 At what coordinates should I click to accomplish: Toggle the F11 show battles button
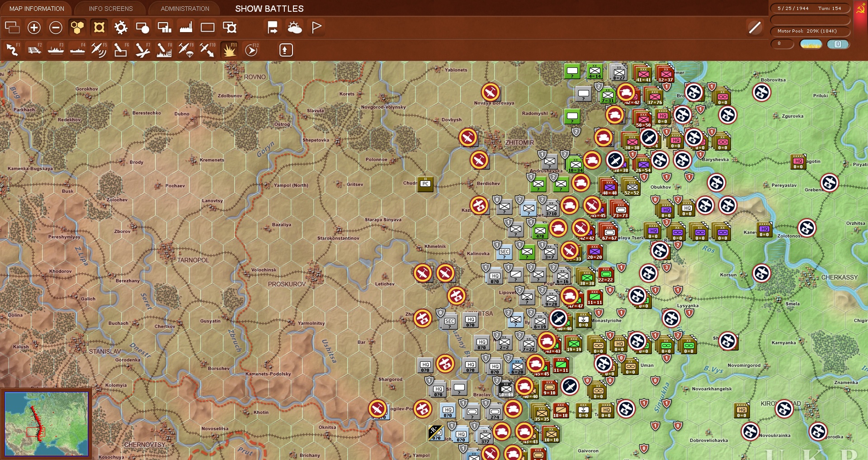[x=229, y=50]
